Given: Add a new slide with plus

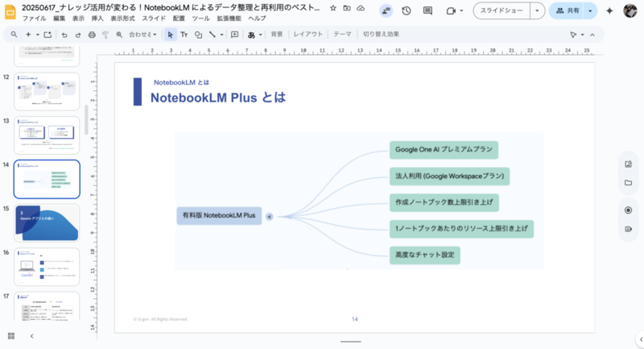Looking at the screenshot, I should [28, 35].
